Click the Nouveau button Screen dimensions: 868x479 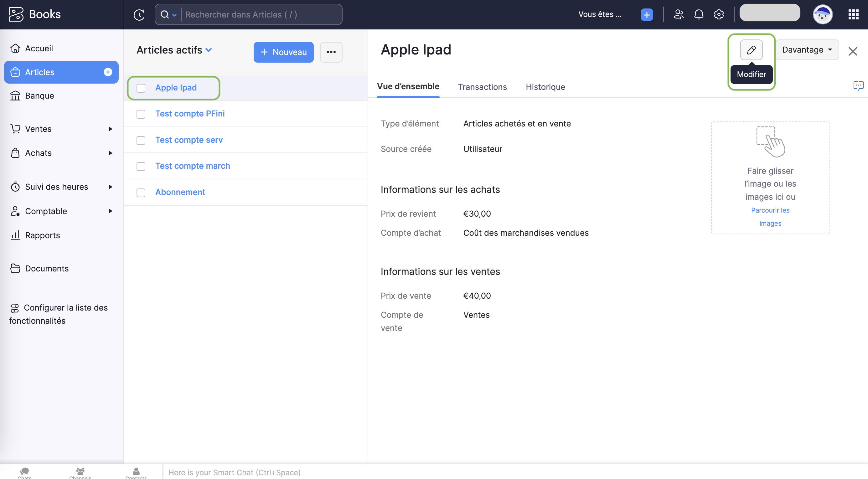click(x=283, y=52)
